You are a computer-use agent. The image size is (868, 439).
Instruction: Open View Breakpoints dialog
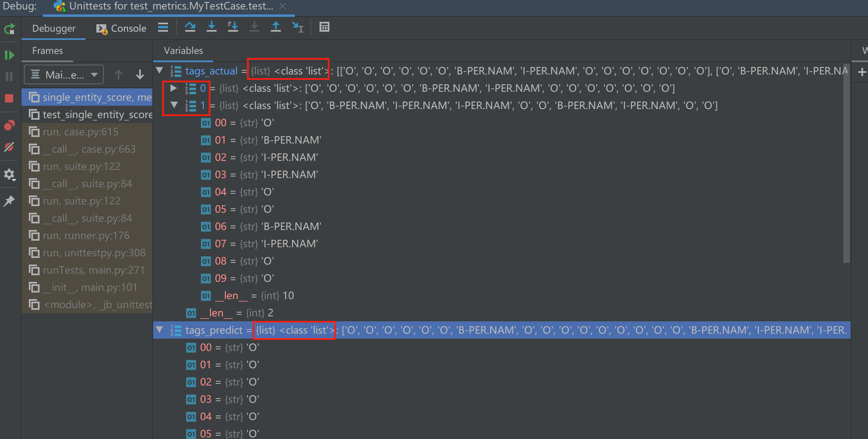click(x=9, y=125)
